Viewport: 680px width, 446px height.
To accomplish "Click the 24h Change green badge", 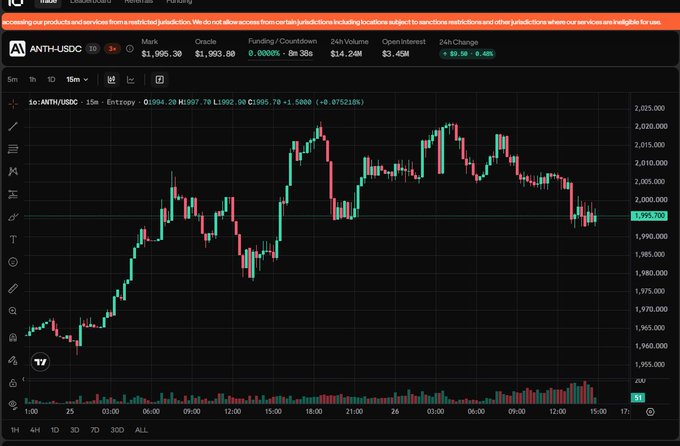I will [x=467, y=54].
